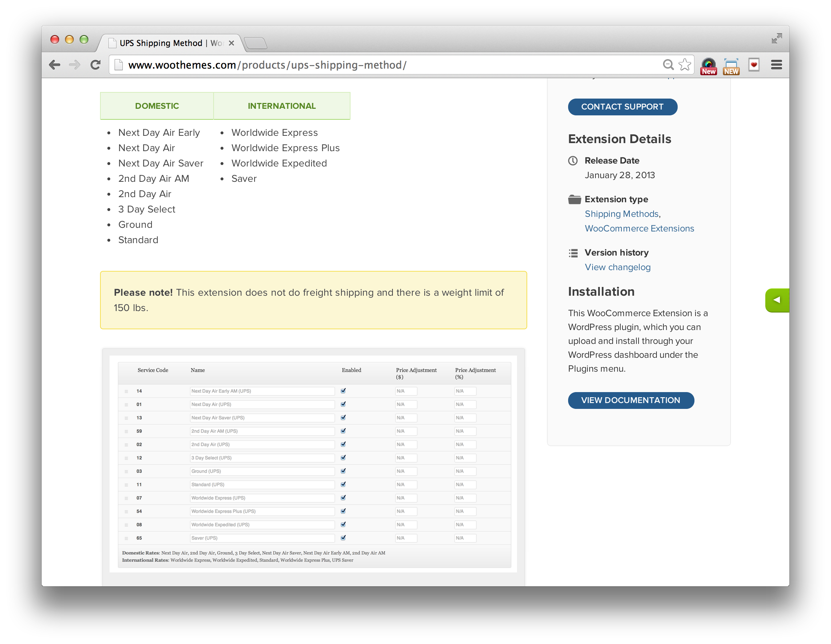Toggle Enabled checkbox for service code 07

coord(343,497)
